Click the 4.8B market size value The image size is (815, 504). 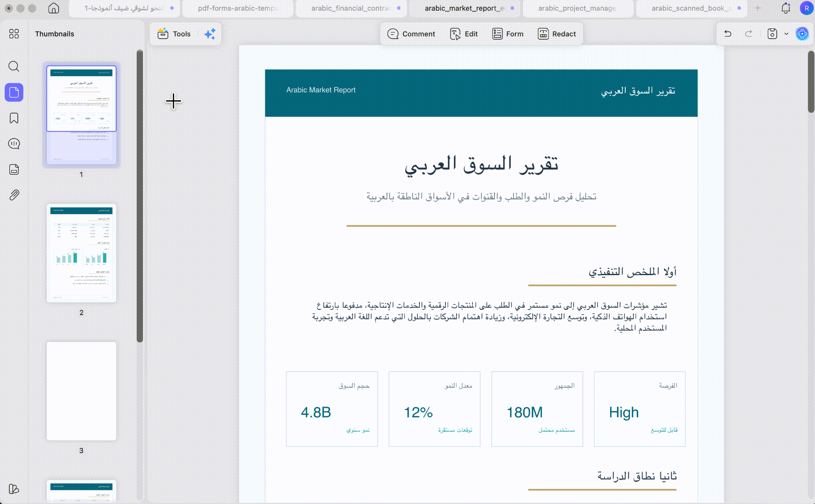tap(316, 412)
